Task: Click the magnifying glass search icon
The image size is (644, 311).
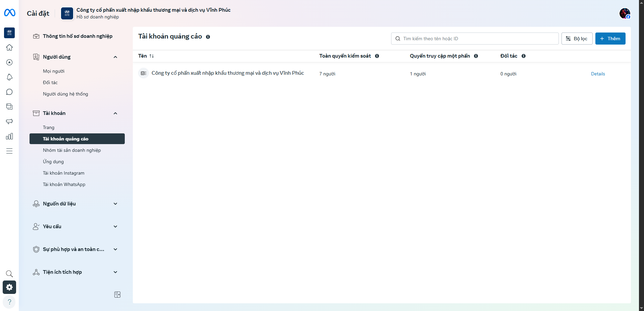Action: [x=9, y=274]
